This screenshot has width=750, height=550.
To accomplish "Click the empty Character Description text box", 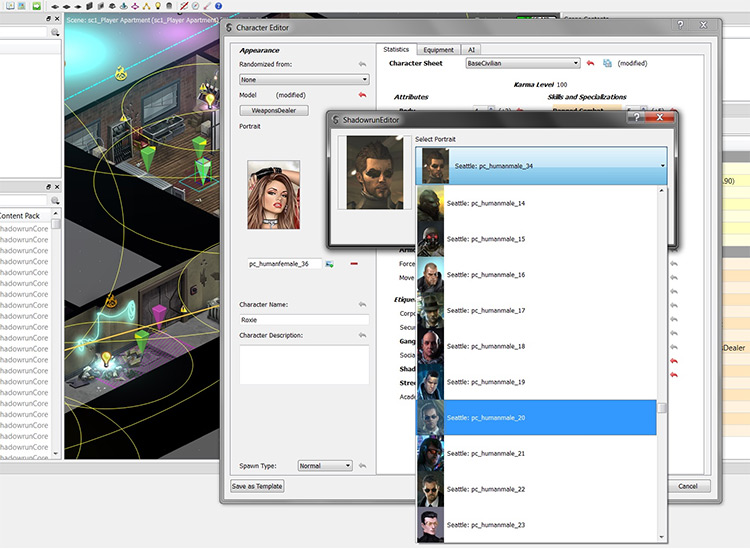I will 304,364.
